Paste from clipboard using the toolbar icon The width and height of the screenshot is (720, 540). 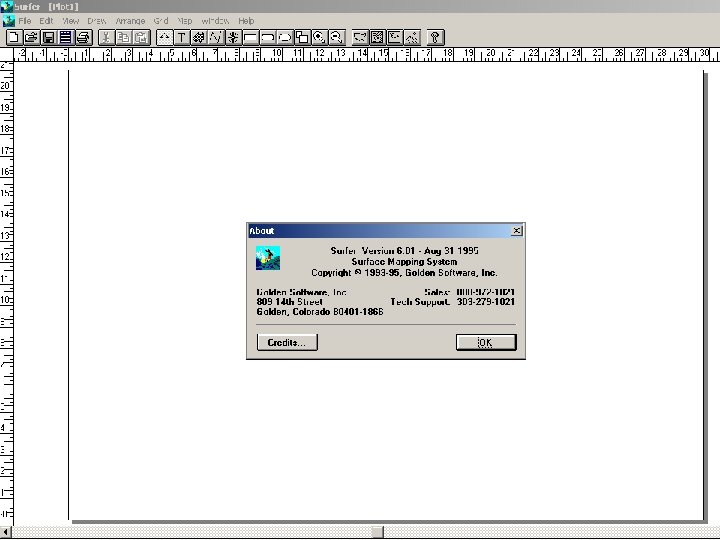click(142, 37)
